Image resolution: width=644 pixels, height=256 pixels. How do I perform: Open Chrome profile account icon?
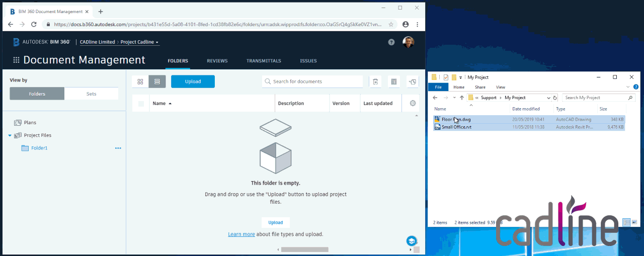[x=406, y=24]
